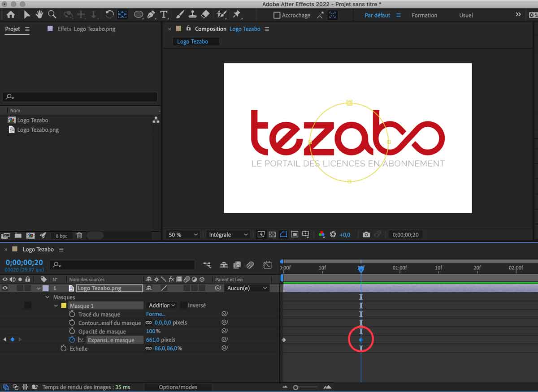Enable the Accrochage snapping checkbox
538x392 pixels.
277,15
